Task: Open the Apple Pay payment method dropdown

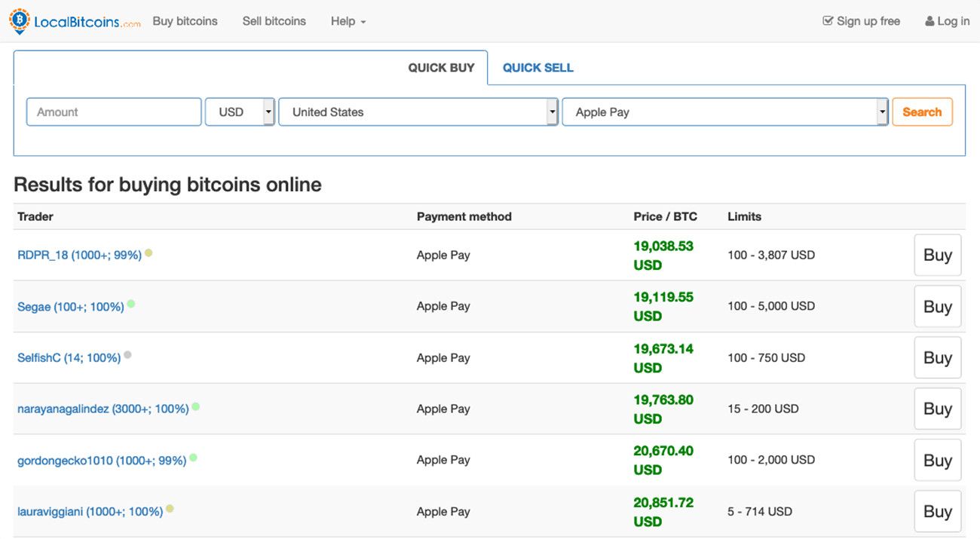Action: click(x=725, y=112)
